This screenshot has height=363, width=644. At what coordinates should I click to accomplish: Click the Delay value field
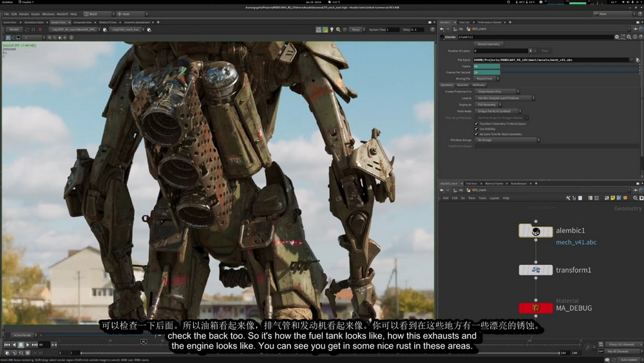point(419,30)
